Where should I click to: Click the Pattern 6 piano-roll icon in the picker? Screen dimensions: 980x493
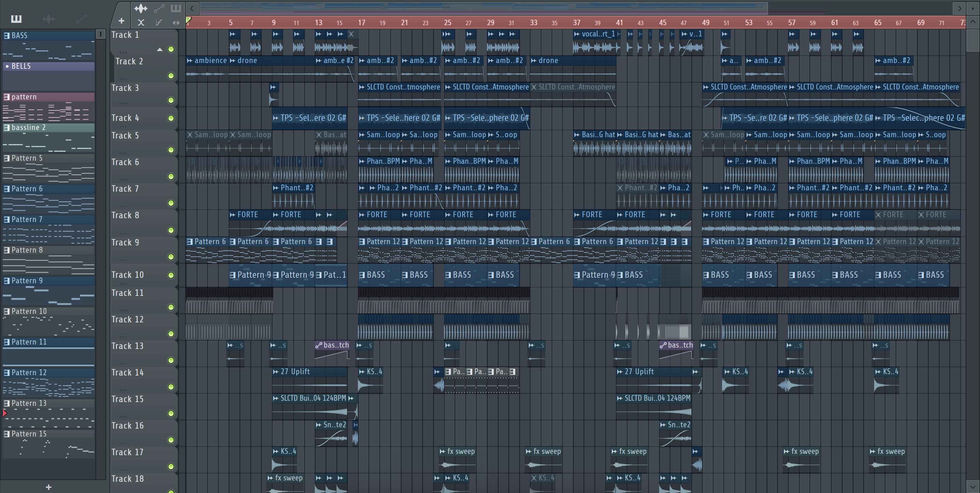6,189
